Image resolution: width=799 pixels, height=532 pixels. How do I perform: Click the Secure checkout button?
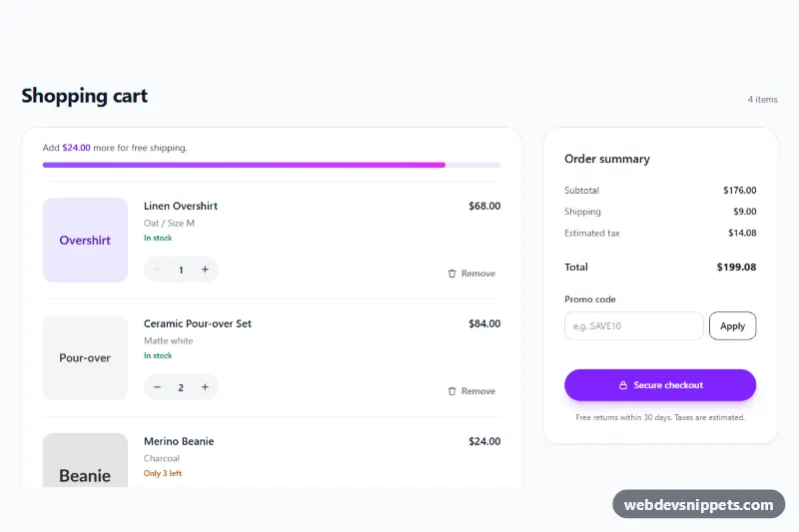660,385
